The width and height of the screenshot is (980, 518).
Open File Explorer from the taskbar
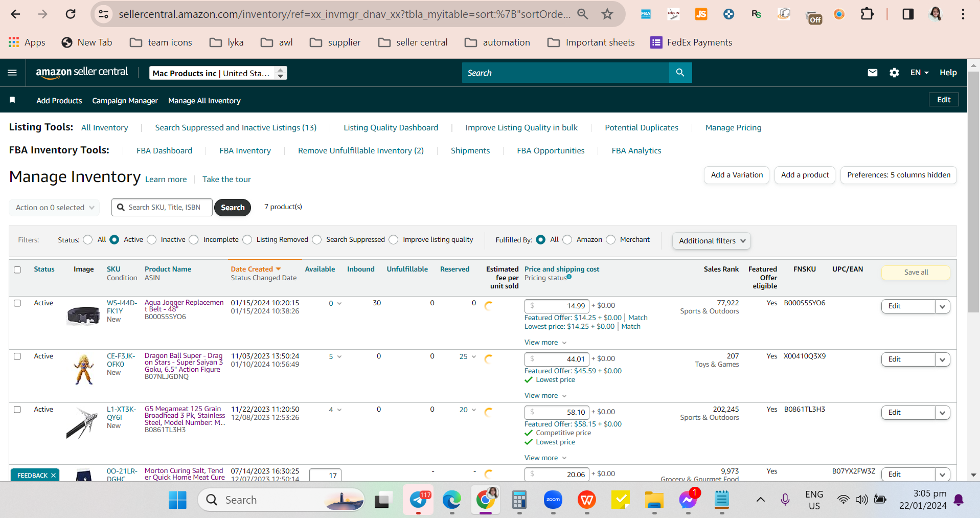point(654,500)
